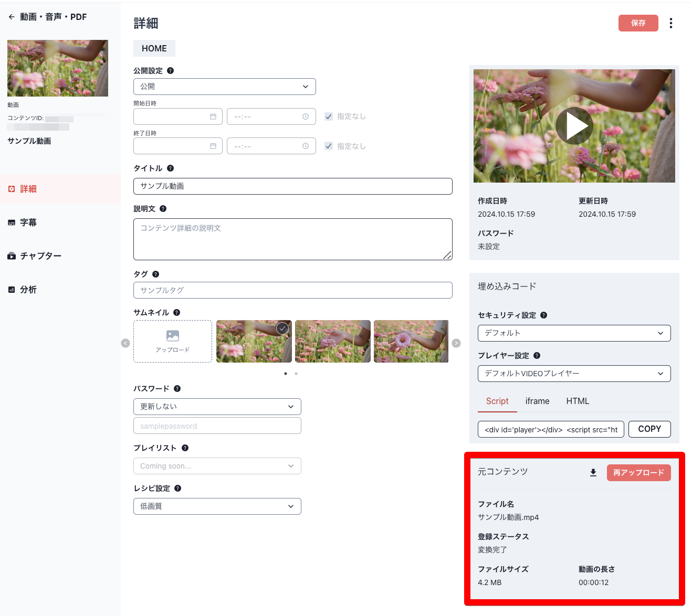Play the サンプル動画 preview video
The height and width of the screenshot is (616, 692).
click(x=574, y=125)
